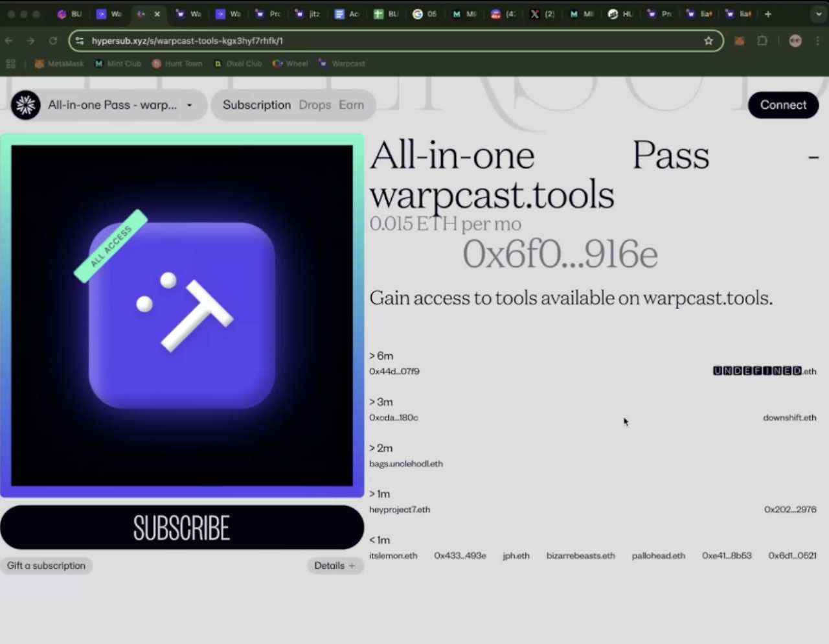
Task: Click the SUBSCRIBE button
Action: [182, 527]
